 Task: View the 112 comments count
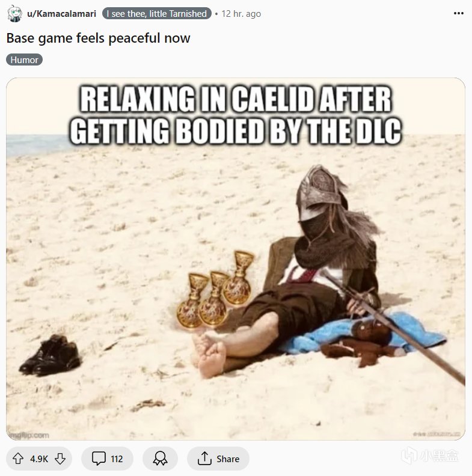pyautogui.click(x=117, y=459)
